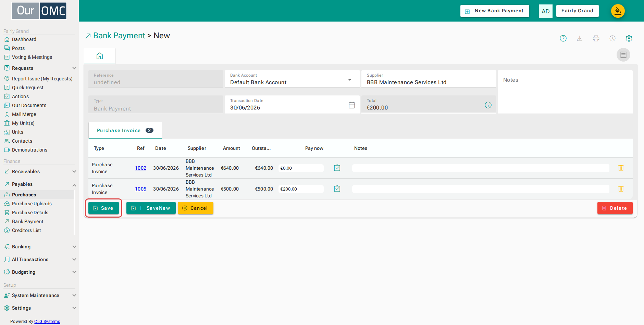This screenshot has width=644, height=325.
Task: Open invoice link 1005
Action: tap(140, 189)
